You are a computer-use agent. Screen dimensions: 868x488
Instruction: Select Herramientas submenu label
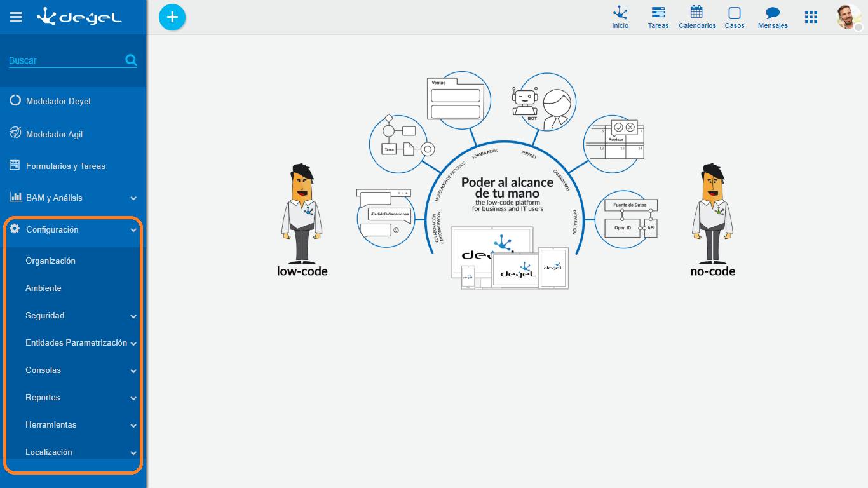(51, 424)
